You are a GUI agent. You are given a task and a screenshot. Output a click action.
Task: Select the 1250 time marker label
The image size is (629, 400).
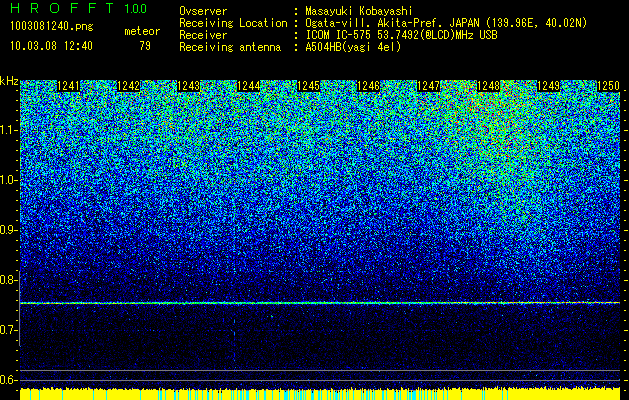pyautogui.click(x=609, y=86)
